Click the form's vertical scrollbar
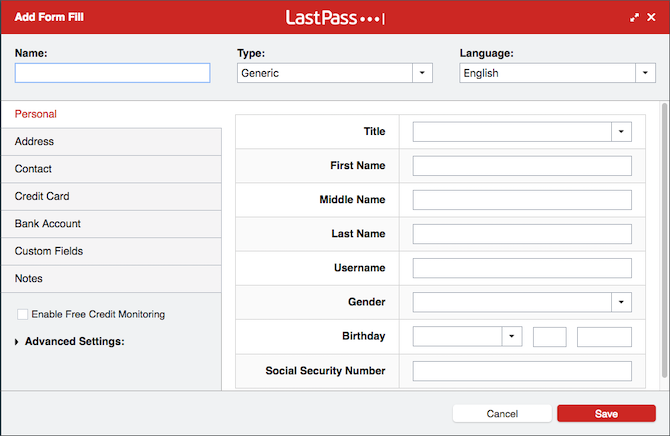Viewport: 670px width, 436px height. pyautogui.click(x=664, y=240)
